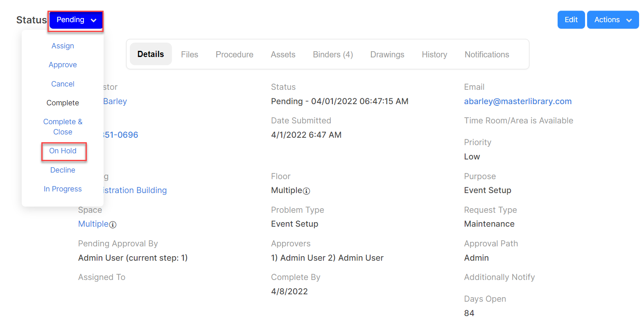Image resolution: width=644 pixels, height=323 pixels.
Task: Click the Problem Type value Event Setup
Action: (x=295, y=224)
